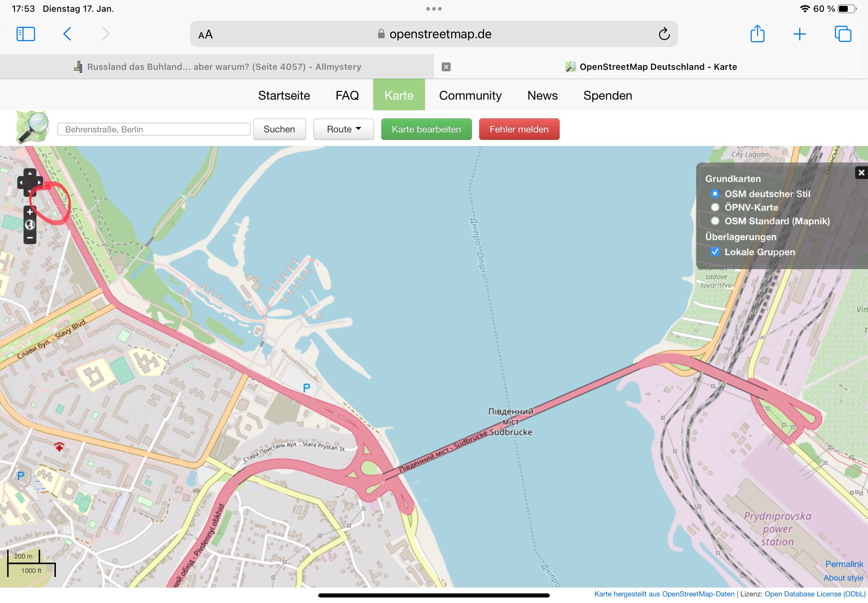
Task: Close the layer switcher panel
Action: (x=861, y=173)
